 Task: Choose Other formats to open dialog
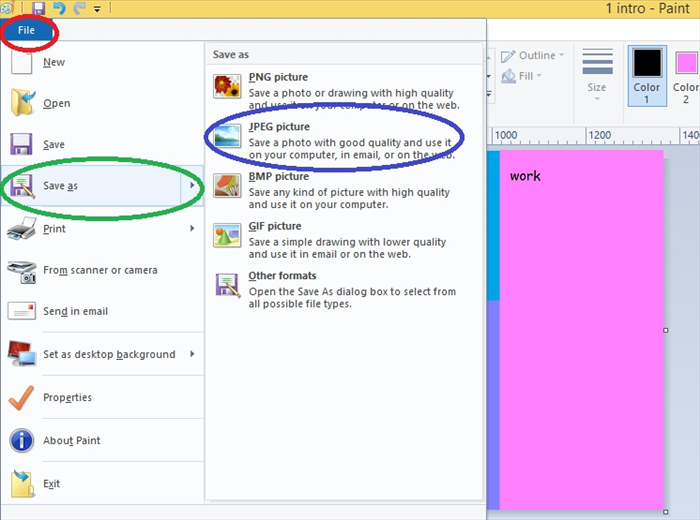[x=344, y=289]
